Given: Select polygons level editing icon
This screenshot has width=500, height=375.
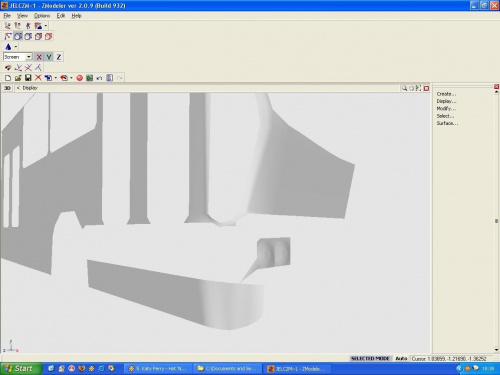Looking at the screenshot, I should (28, 26).
